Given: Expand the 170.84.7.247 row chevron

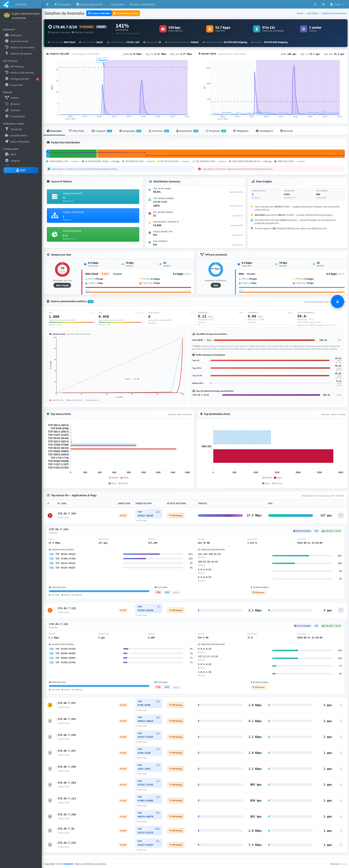Looking at the screenshot, I should 341,753.
